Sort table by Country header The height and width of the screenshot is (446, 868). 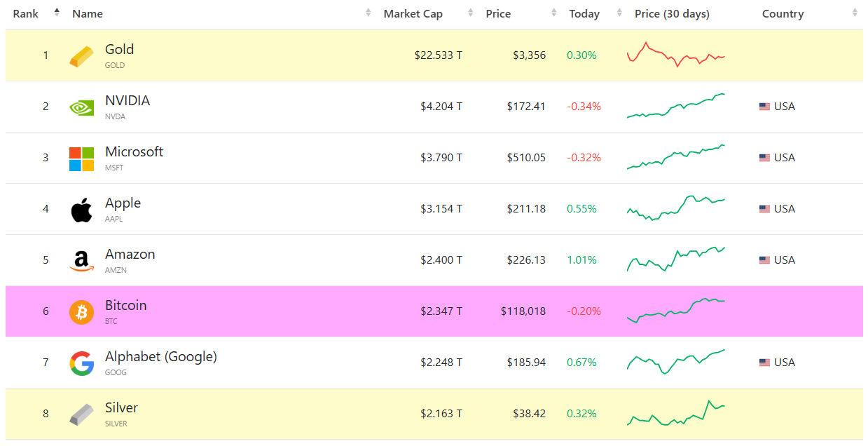tap(783, 14)
